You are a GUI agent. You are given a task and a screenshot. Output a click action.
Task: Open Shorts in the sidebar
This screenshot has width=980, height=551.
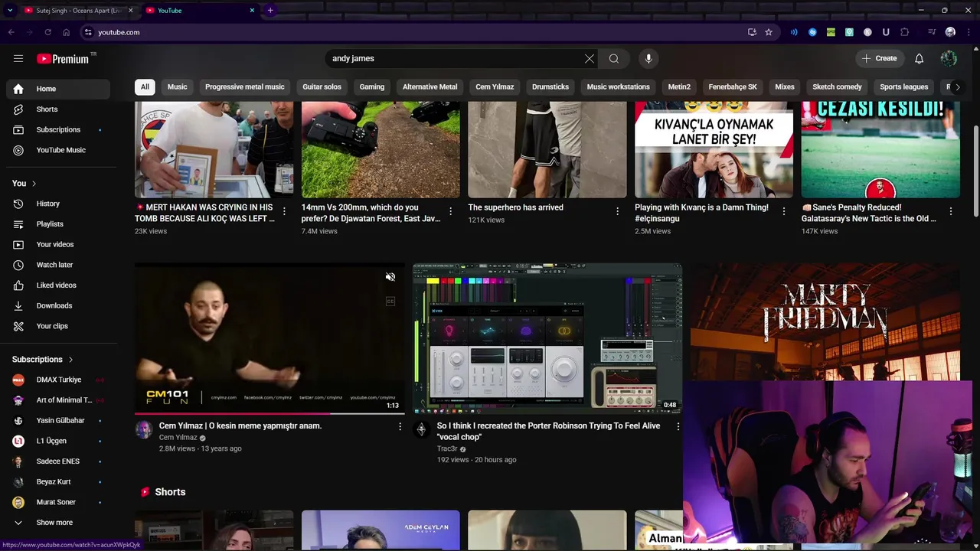[x=58, y=109]
